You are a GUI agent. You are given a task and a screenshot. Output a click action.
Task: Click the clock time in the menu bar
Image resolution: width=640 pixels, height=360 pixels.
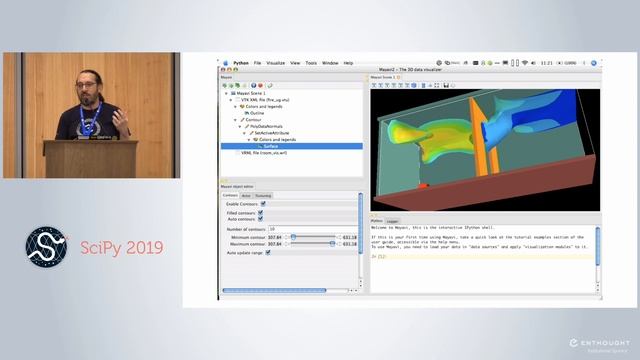pos(547,63)
